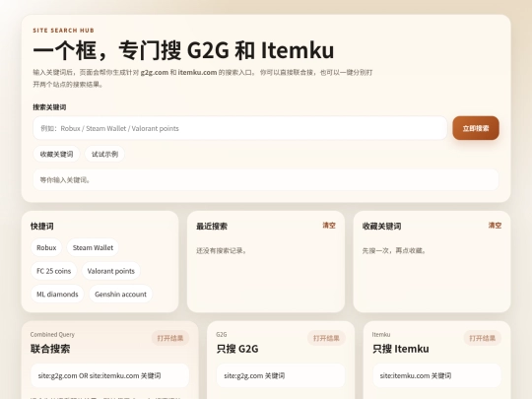Select the Steam Wallet quick keyword chip
The width and height of the screenshot is (532, 399).
[x=93, y=247]
